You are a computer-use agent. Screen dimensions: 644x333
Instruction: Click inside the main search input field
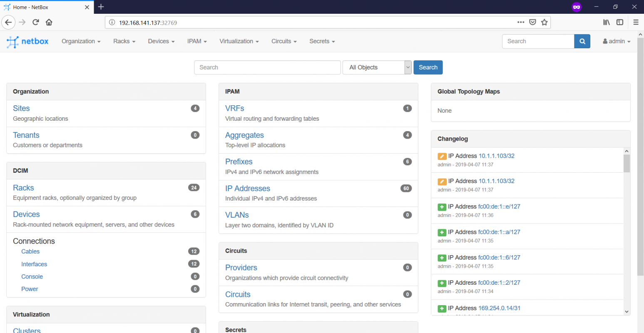point(267,67)
